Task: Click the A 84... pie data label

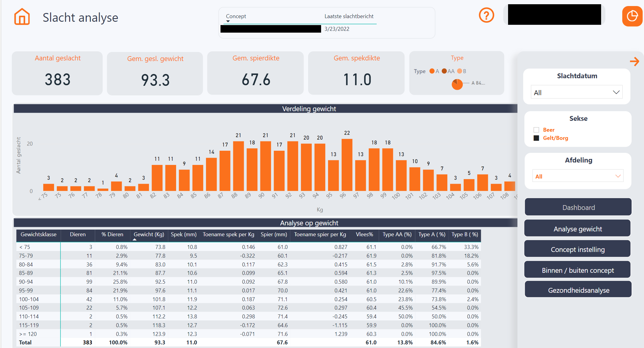Action: (x=478, y=83)
